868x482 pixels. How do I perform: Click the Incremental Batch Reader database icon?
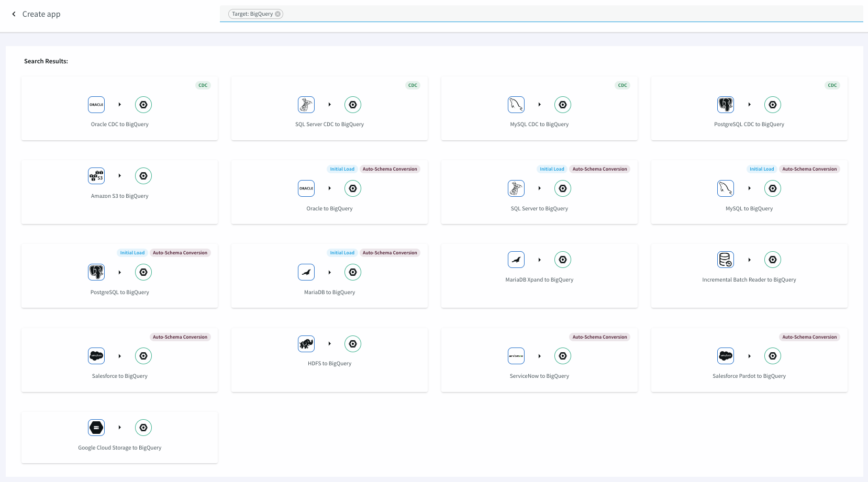click(x=726, y=260)
